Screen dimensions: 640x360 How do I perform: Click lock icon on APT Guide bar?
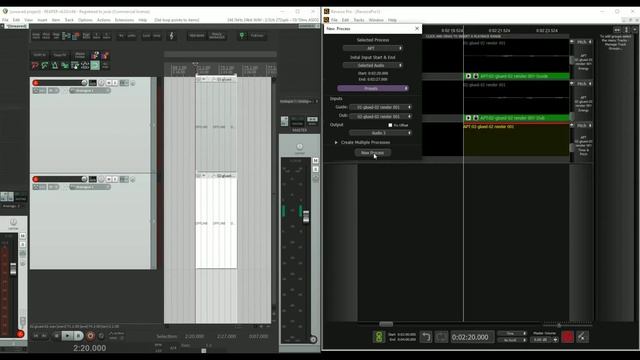pos(476,76)
